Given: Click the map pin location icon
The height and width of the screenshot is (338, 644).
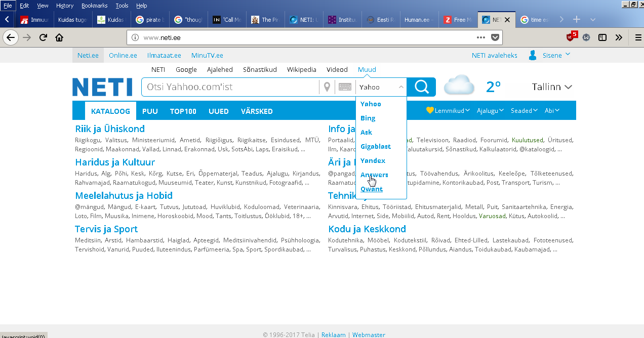Looking at the screenshot, I should click(327, 87).
